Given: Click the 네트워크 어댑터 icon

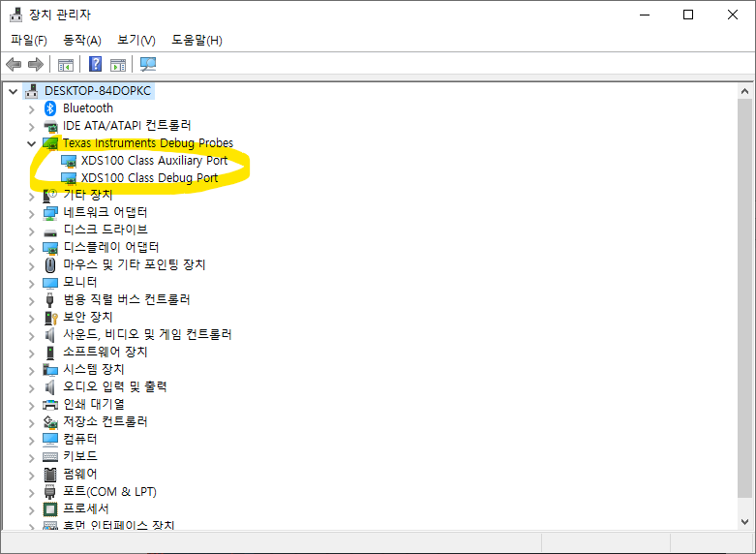Looking at the screenshot, I should pos(50,213).
